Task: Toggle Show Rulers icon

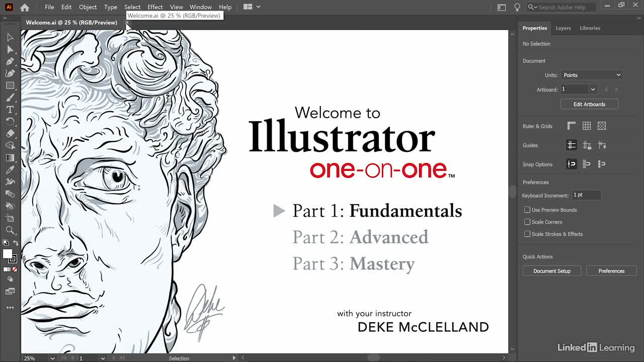Action: click(x=572, y=126)
